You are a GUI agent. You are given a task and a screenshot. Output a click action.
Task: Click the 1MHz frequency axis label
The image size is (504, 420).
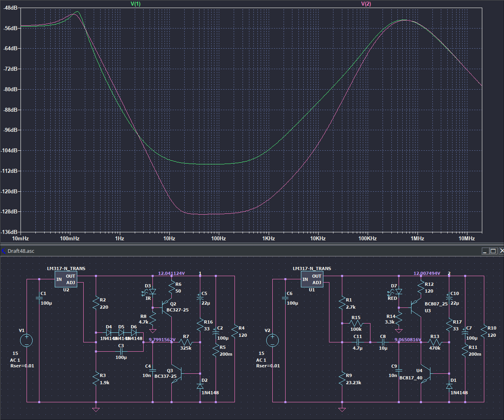(418, 238)
